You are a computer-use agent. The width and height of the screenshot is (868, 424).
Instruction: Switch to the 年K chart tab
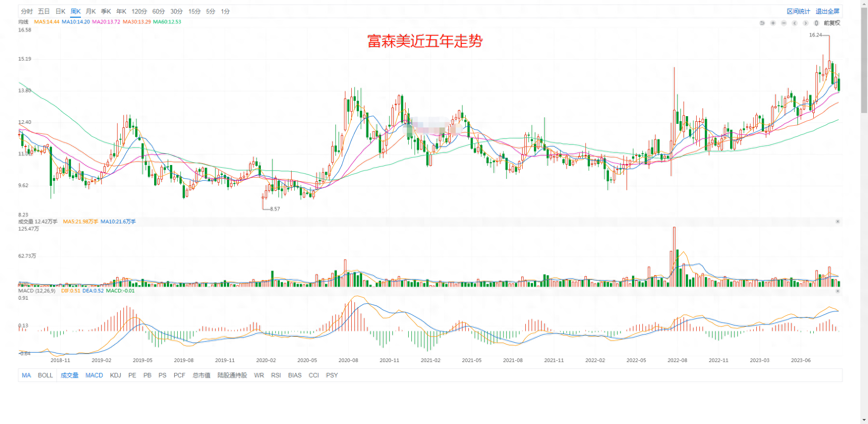click(x=122, y=11)
